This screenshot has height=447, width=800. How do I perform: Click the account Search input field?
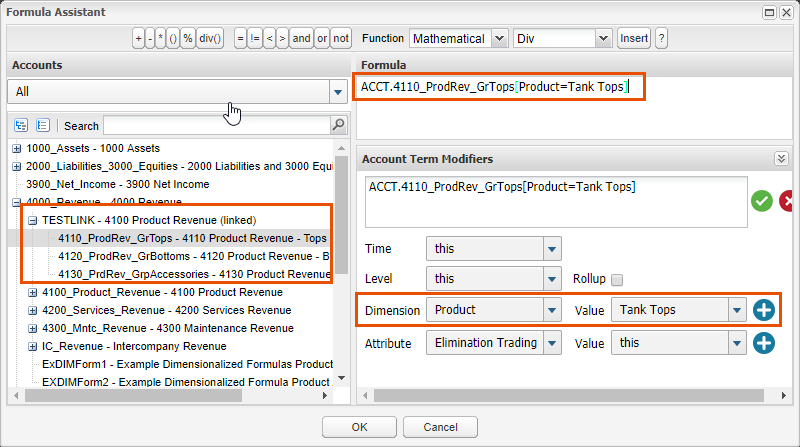pos(217,125)
